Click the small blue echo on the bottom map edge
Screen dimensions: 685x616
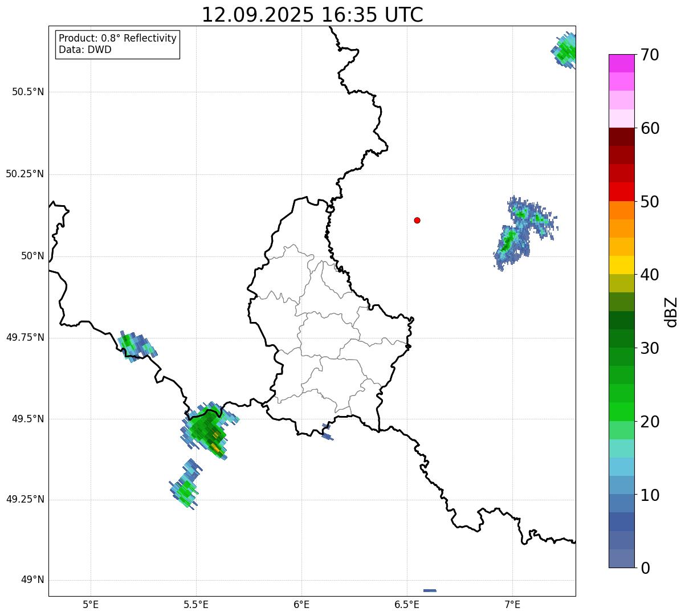[x=430, y=590]
